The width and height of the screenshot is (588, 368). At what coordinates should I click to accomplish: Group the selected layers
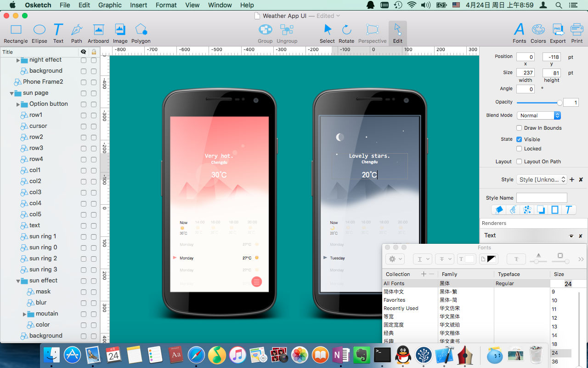point(265,34)
